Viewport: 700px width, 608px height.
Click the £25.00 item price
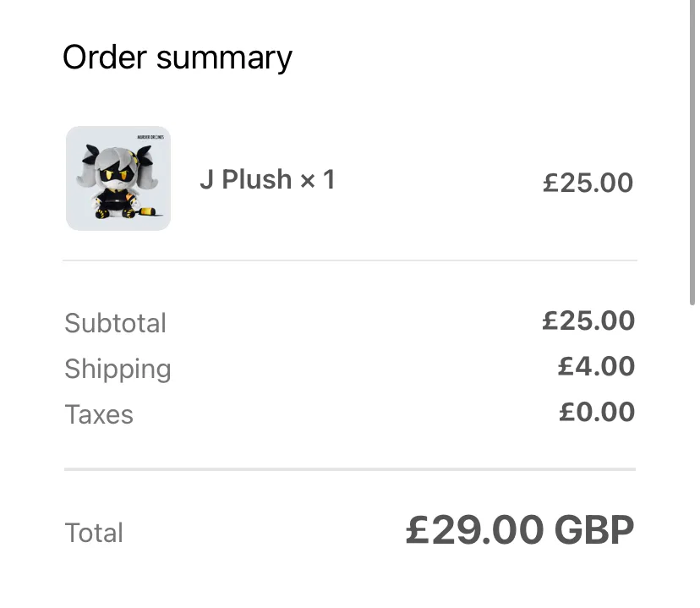588,182
